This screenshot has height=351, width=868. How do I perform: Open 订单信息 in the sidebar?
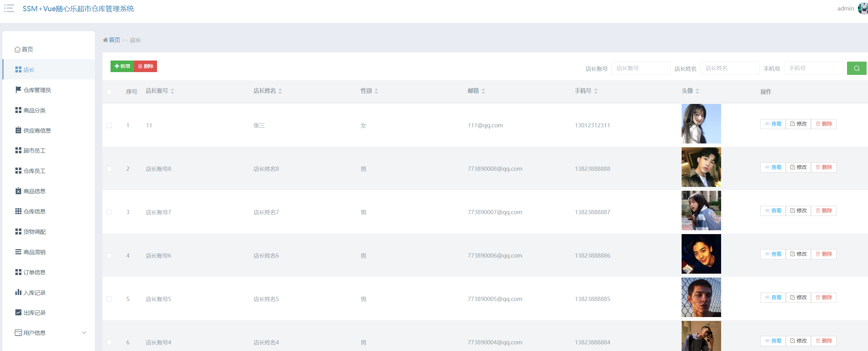click(x=34, y=272)
